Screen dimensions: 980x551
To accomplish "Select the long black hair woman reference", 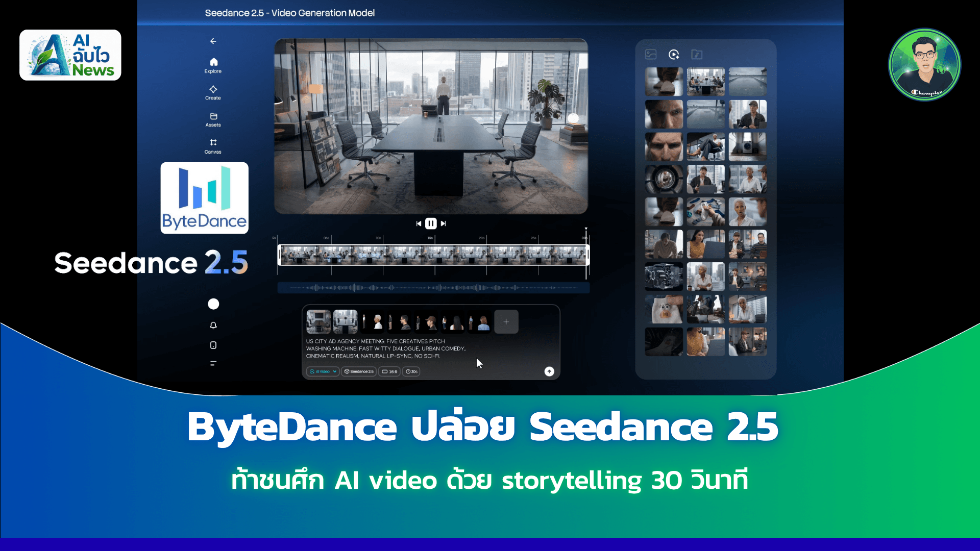I will pos(454,321).
